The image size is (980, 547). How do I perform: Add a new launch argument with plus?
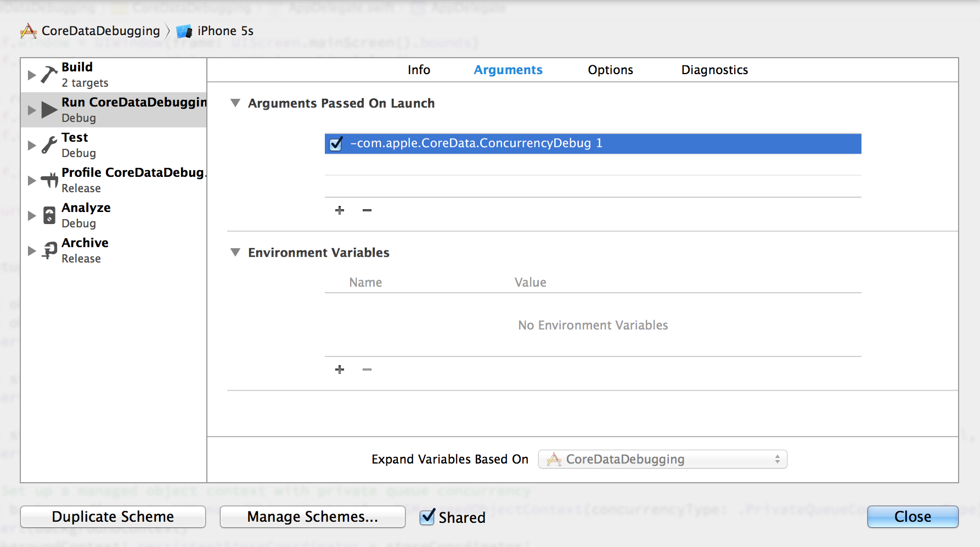click(x=340, y=210)
